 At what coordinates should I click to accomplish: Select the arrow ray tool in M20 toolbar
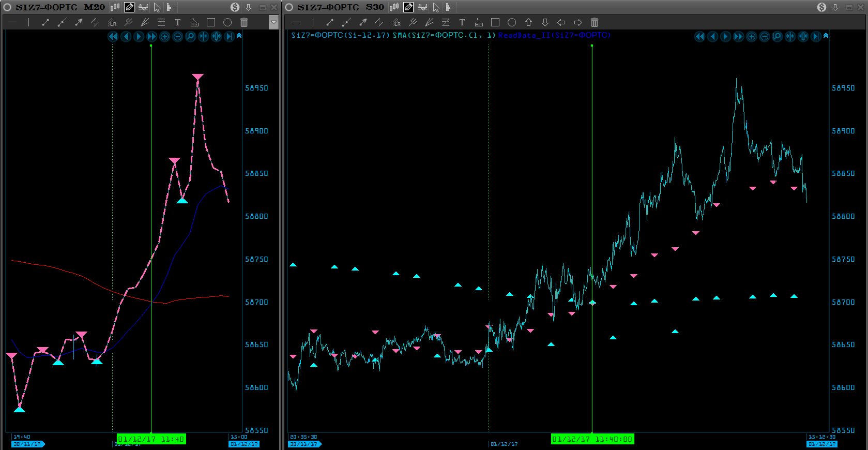(x=79, y=22)
